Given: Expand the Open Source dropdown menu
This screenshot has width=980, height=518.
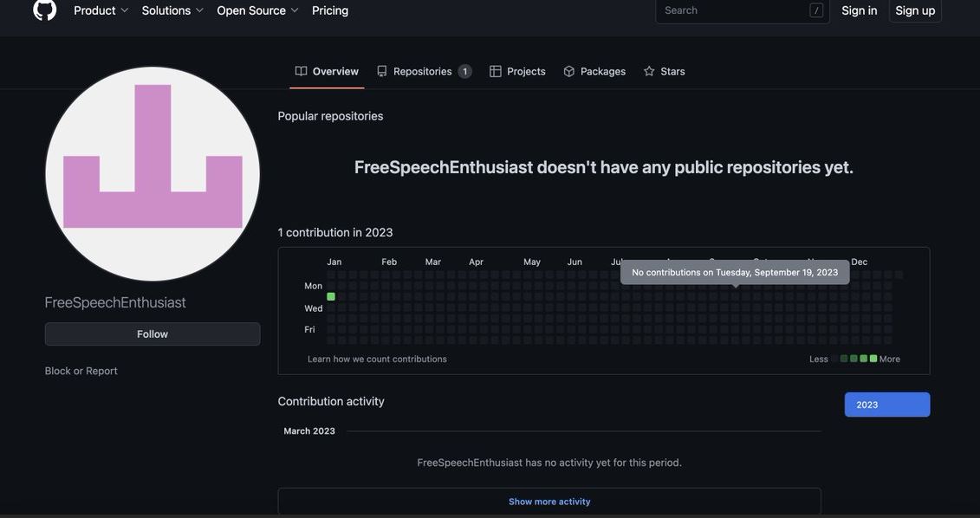Looking at the screenshot, I should pyautogui.click(x=257, y=10).
